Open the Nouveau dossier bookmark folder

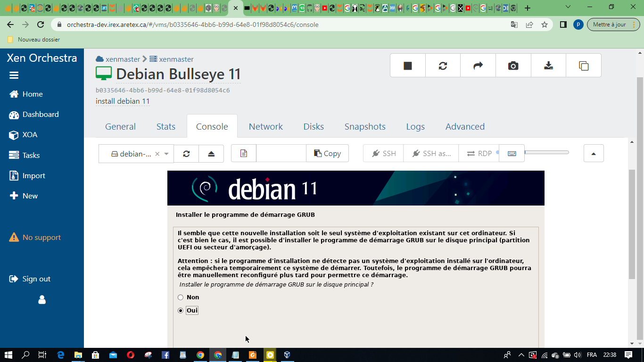coord(33,40)
